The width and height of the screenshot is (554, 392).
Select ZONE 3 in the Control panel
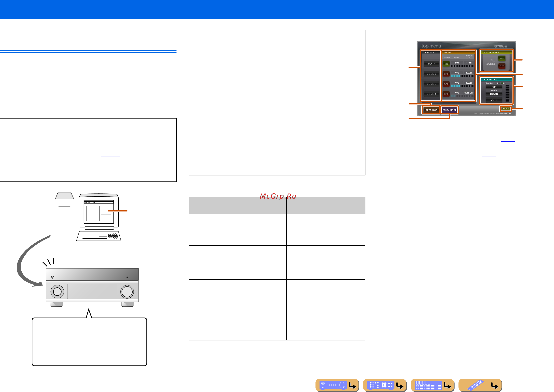pos(432,84)
